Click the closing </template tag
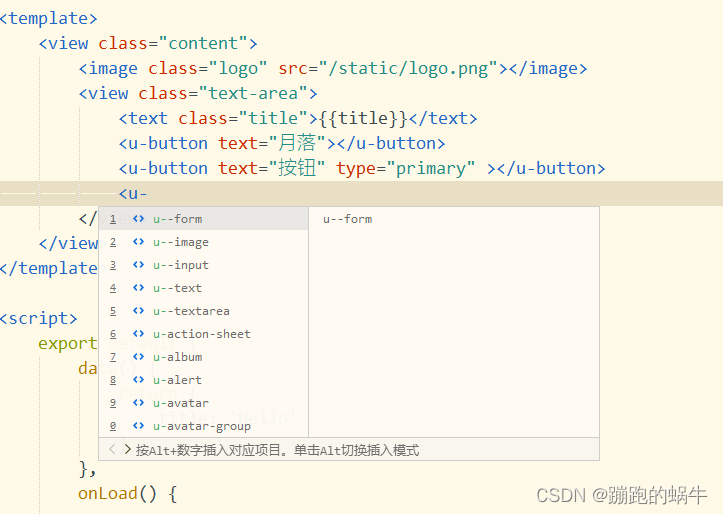The width and height of the screenshot is (723, 514). 48,268
